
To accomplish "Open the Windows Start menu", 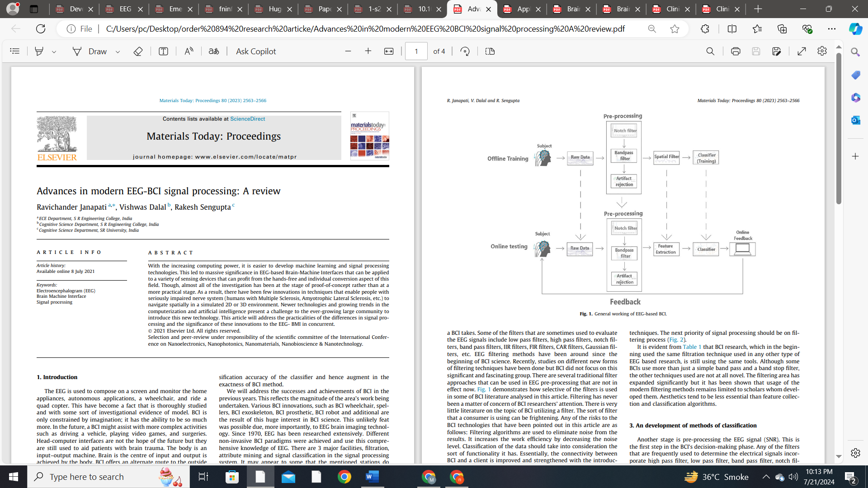I will pyautogui.click(x=14, y=477).
